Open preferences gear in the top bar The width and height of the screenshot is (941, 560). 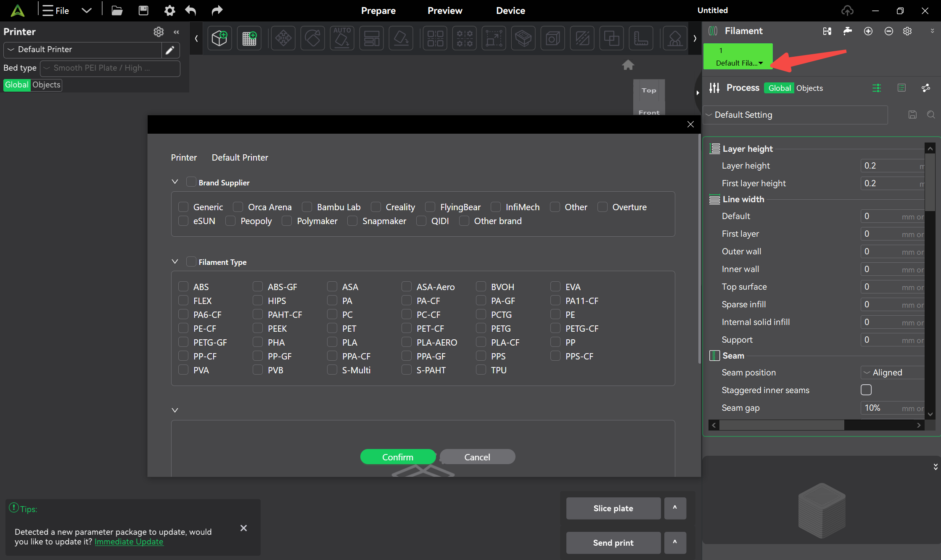click(x=169, y=11)
